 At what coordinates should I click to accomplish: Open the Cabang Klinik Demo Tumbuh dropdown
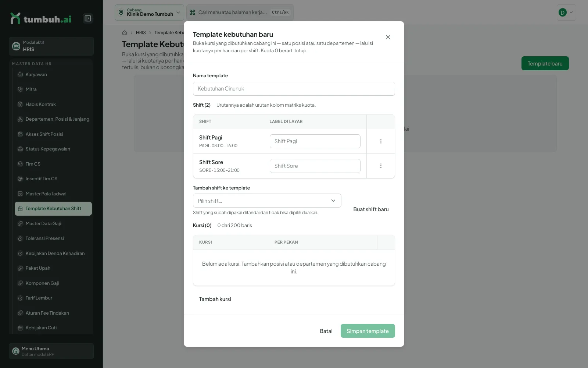pyautogui.click(x=149, y=13)
